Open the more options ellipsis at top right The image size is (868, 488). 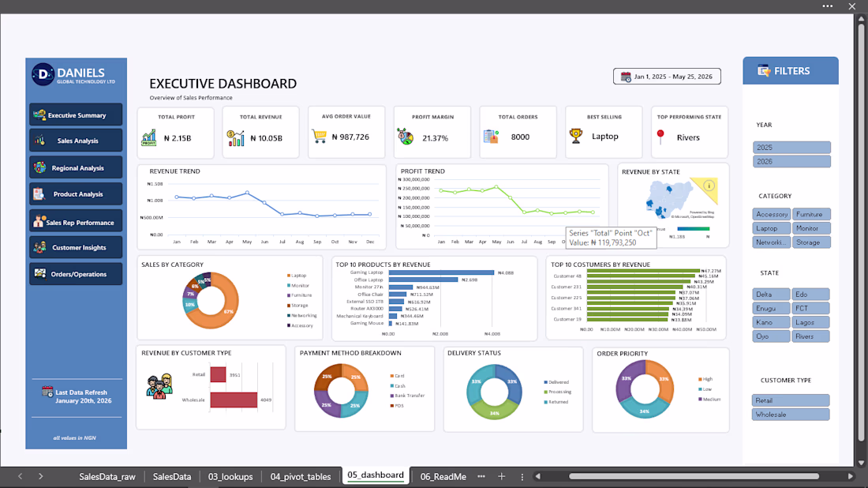click(828, 6)
